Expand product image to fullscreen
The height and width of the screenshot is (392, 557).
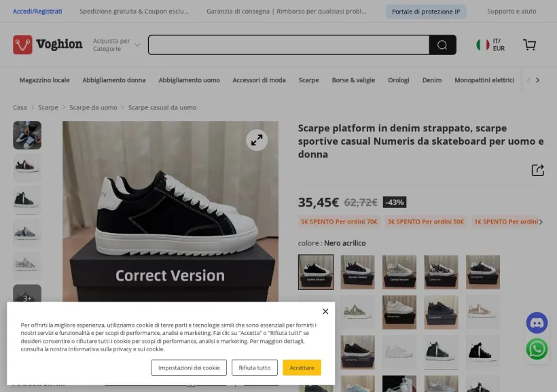[257, 140]
